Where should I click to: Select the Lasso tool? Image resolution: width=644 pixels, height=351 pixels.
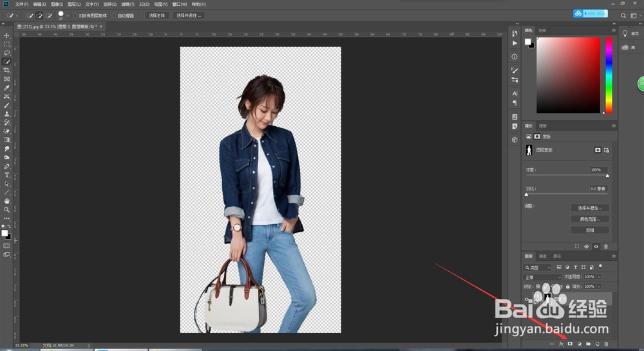6,53
